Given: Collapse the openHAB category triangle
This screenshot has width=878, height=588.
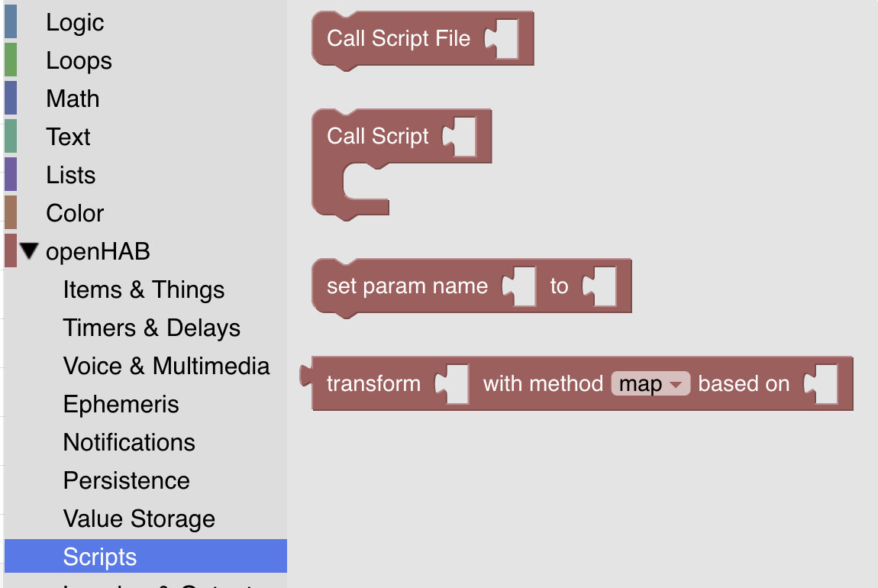Looking at the screenshot, I should 28,250.
